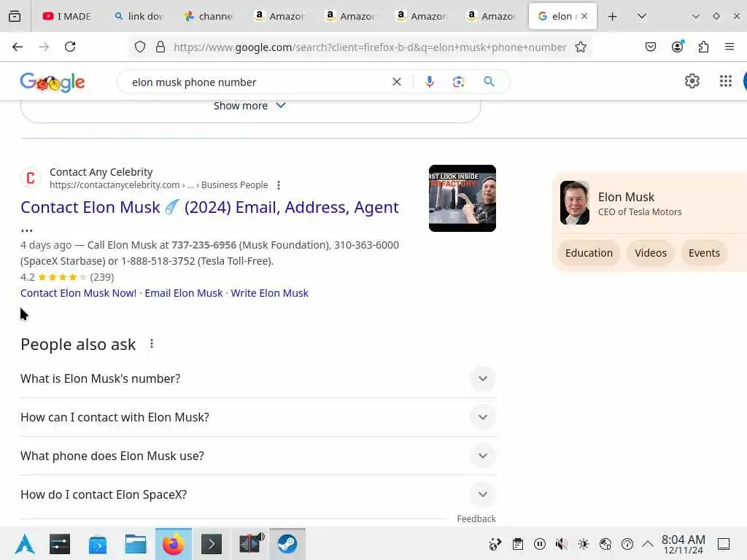
Task: Switch to I MADE YouTube tab
Action: coord(67,16)
